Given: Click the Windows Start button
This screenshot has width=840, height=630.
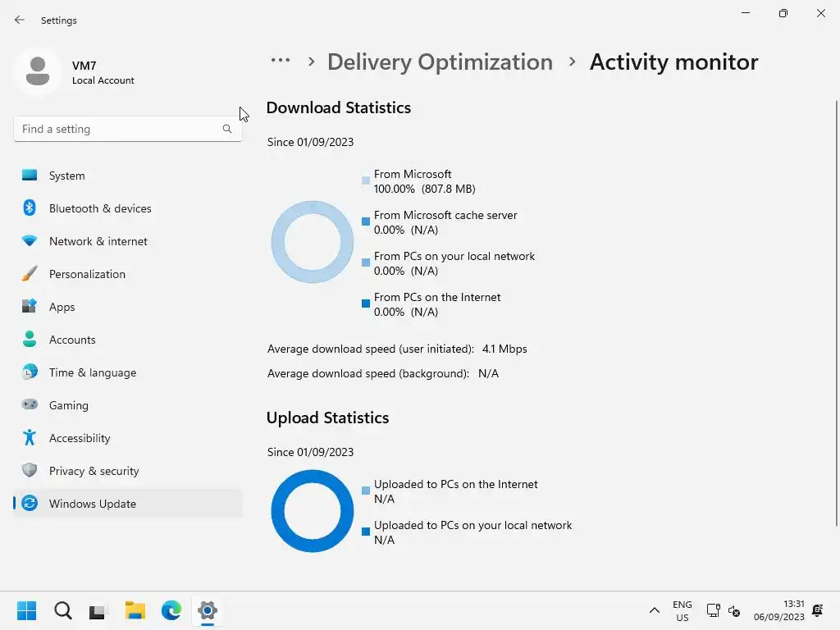Looking at the screenshot, I should [x=26, y=610].
